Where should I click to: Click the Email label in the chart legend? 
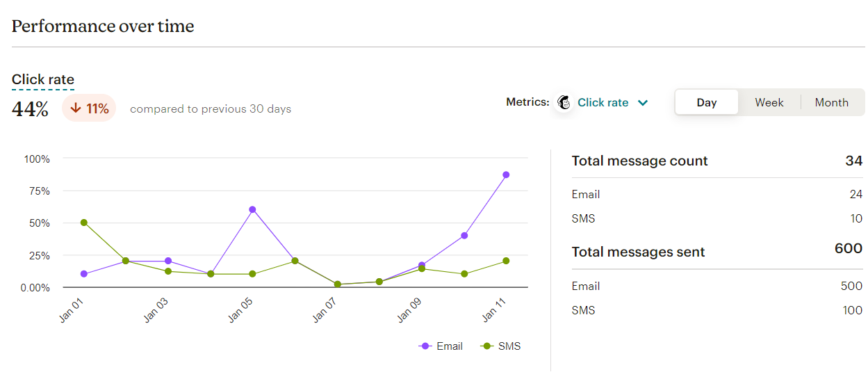pos(450,346)
